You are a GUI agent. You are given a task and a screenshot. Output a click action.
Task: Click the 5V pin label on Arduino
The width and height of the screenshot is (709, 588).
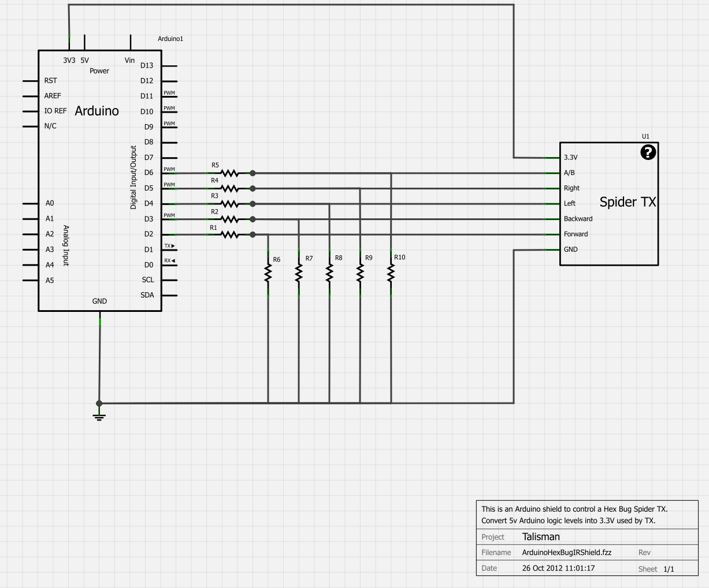(x=85, y=61)
